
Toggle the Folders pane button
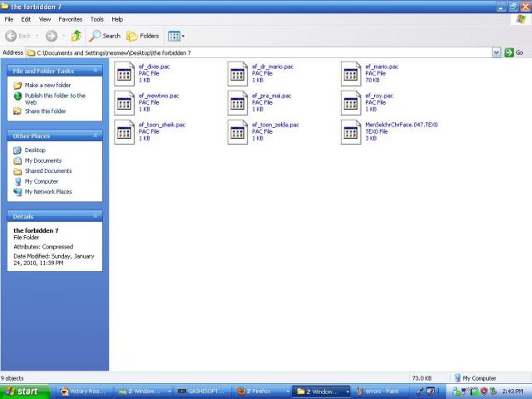click(x=143, y=36)
